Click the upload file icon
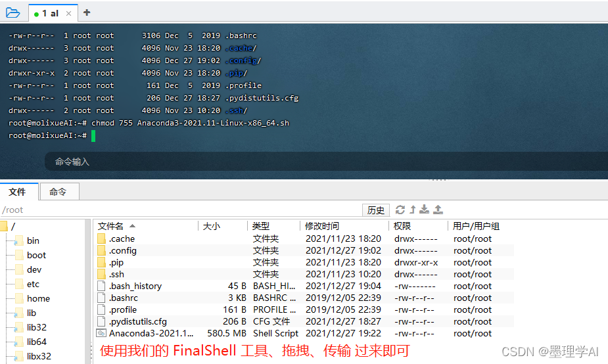The height and width of the screenshot is (364, 608). (x=438, y=210)
